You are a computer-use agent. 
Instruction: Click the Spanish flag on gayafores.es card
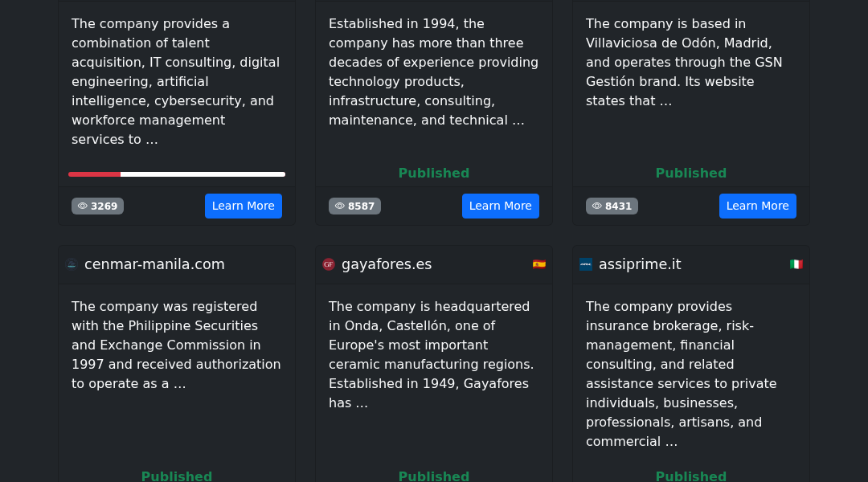pos(539,264)
